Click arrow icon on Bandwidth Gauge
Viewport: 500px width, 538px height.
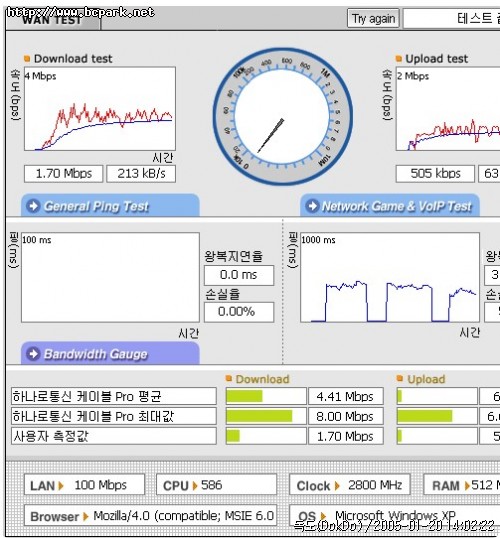(33, 354)
